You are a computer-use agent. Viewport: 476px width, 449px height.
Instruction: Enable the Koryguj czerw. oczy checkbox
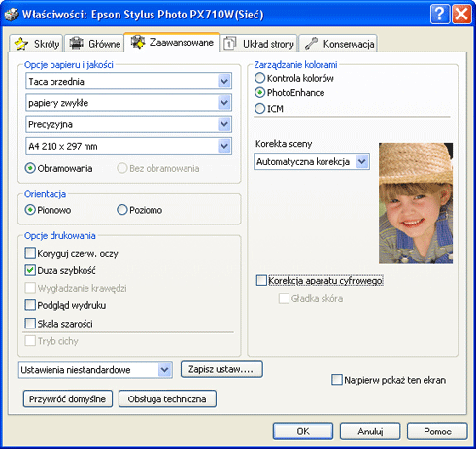click(30, 253)
